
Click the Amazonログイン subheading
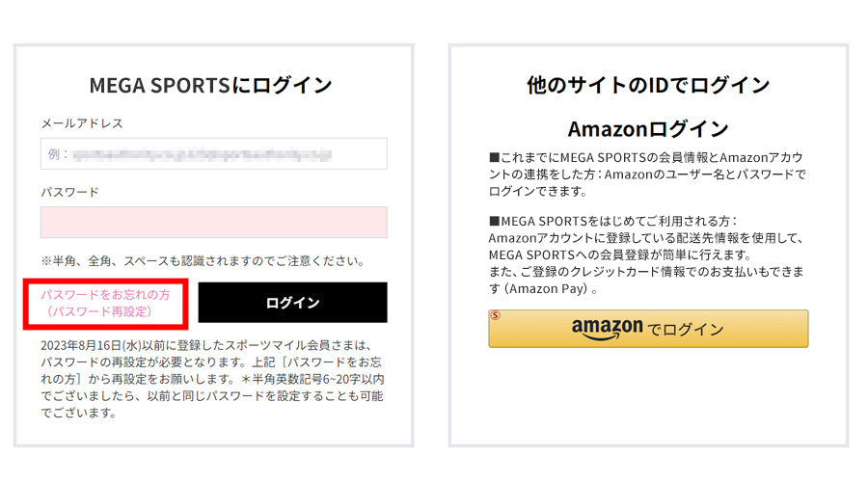(648, 129)
